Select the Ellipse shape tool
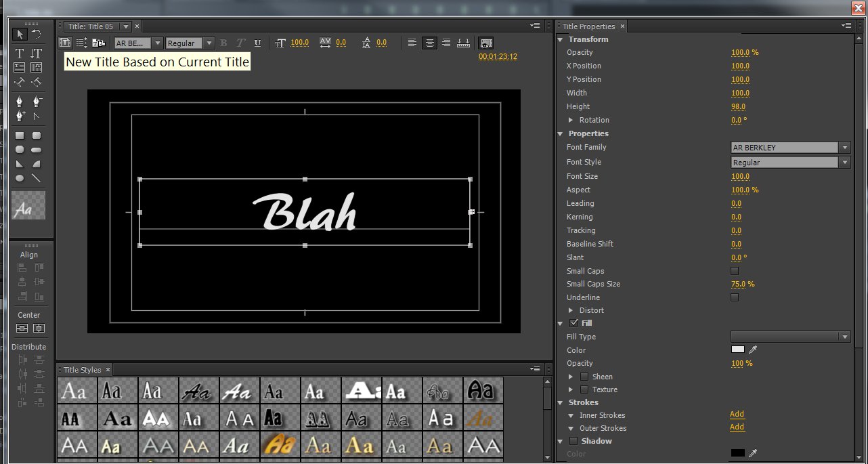 [x=20, y=178]
